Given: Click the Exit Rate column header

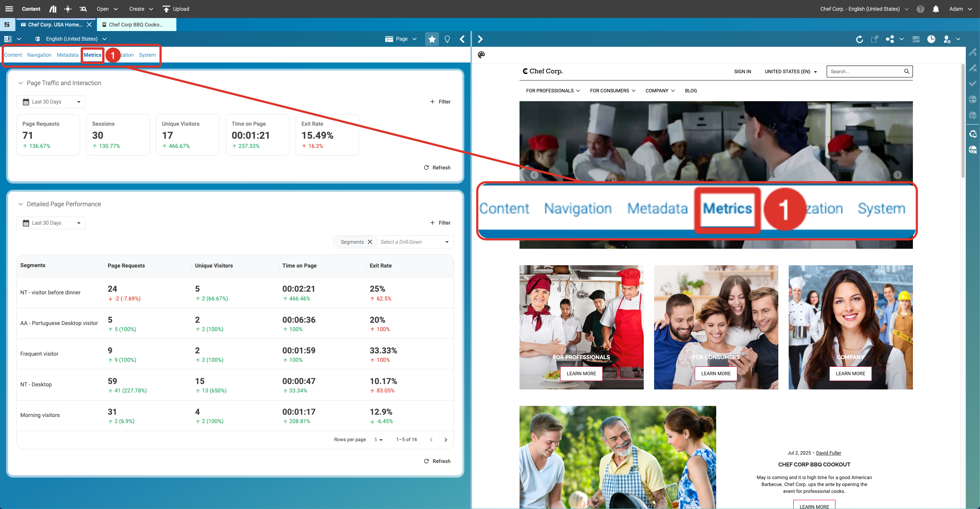Looking at the screenshot, I should (380, 266).
